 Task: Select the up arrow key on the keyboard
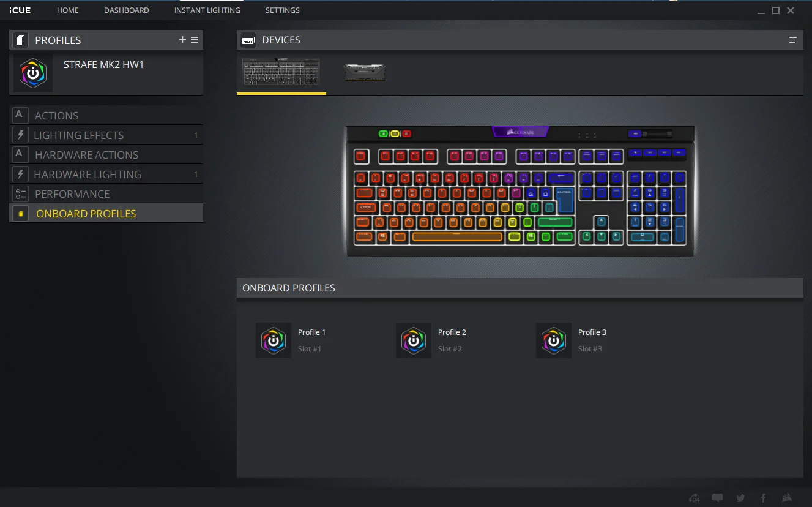coord(602,222)
